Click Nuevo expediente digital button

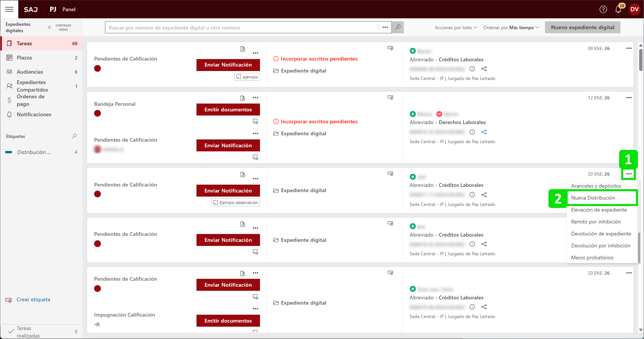pos(582,27)
